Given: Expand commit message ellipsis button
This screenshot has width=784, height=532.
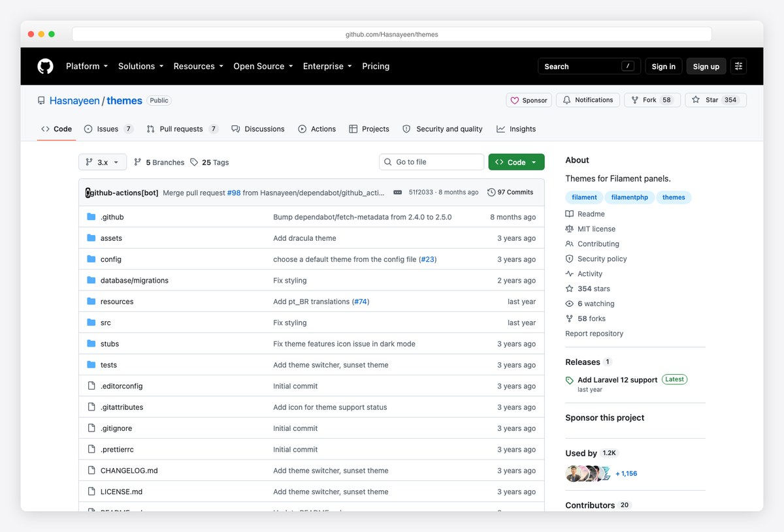Looking at the screenshot, I should (x=397, y=193).
